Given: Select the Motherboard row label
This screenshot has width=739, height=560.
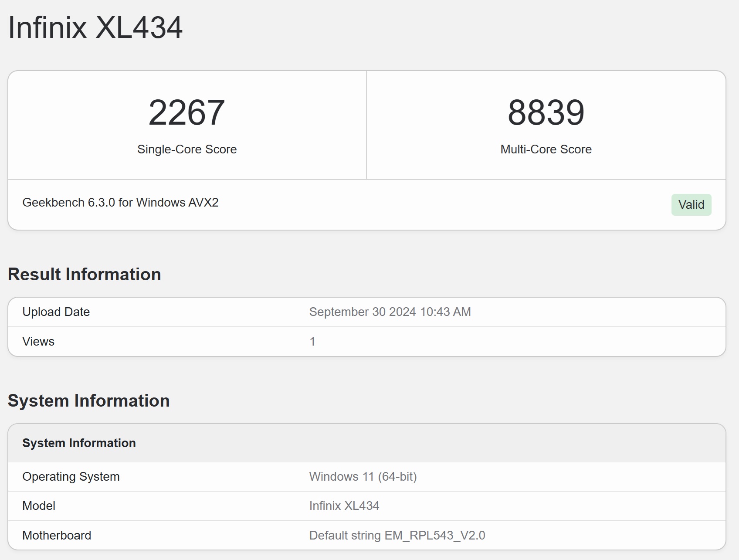Looking at the screenshot, I should [x=57, y=536].
